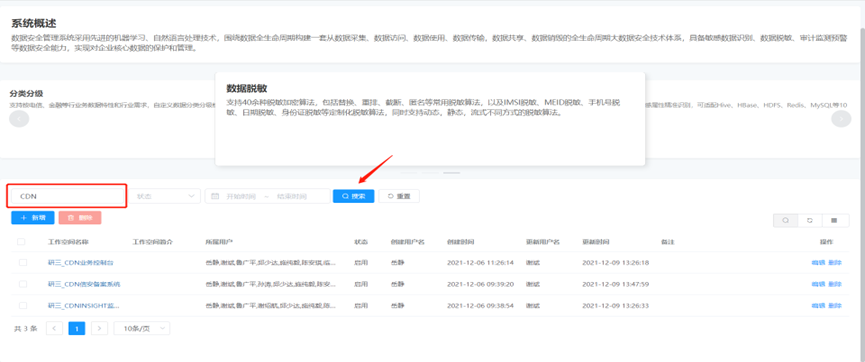This screenshot has width=865, height=362.
Task: Open the calendar icon in date range
Action: click(x=215, y=196)
